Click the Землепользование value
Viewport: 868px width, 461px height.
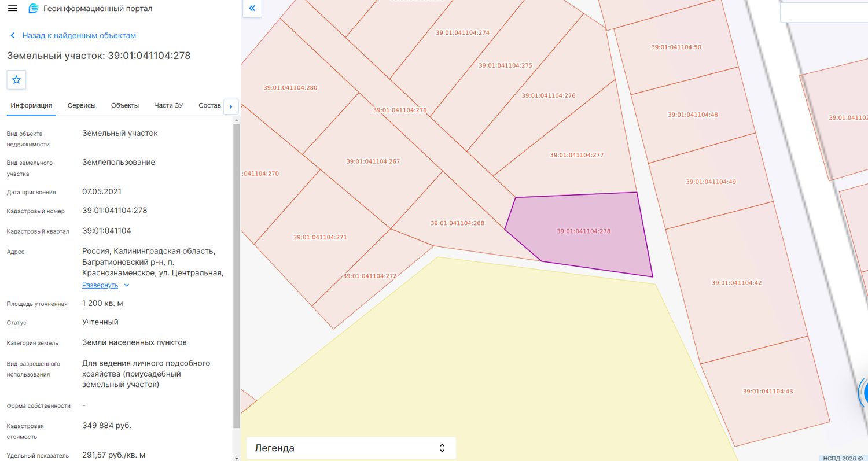(119, 163)
